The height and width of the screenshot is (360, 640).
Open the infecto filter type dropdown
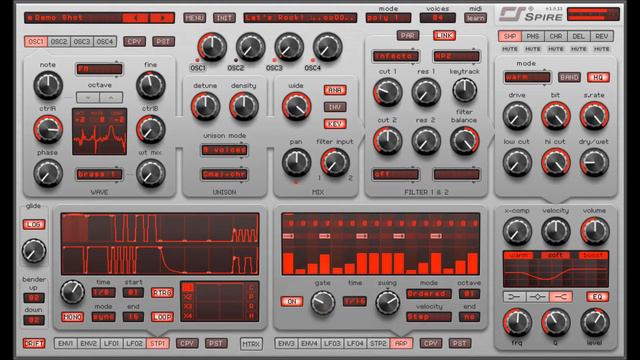click(x=395, y=56)
